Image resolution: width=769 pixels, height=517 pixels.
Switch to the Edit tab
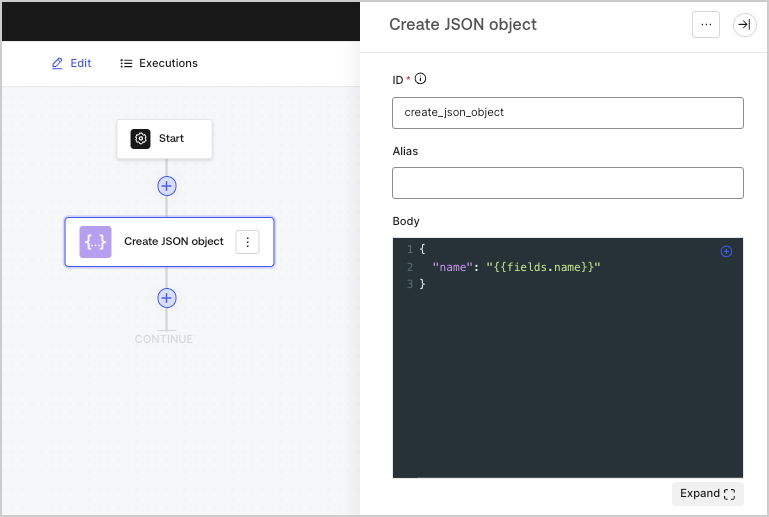point(72,63)
